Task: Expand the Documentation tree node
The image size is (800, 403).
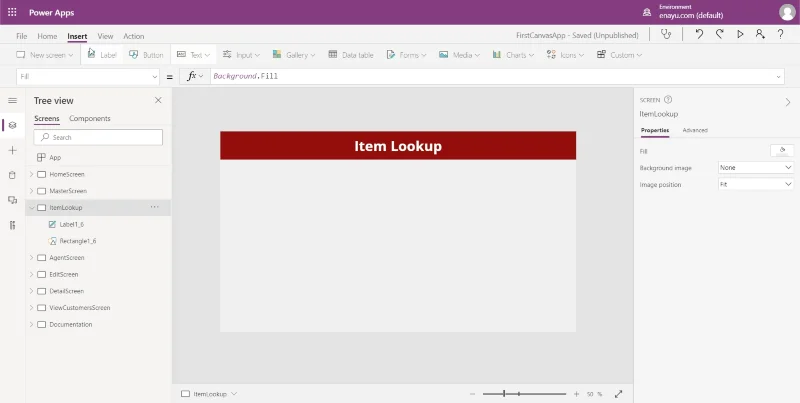Action: (31, 324)
